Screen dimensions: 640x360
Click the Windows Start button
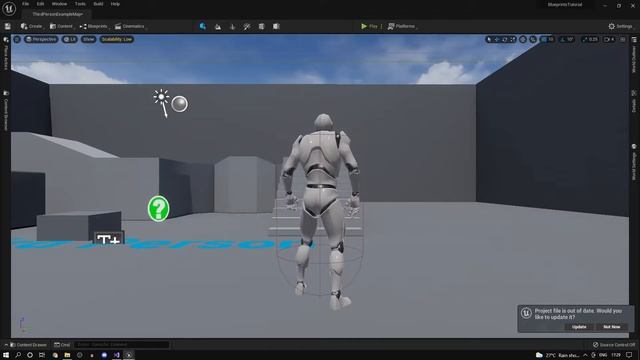coord(6,355)
